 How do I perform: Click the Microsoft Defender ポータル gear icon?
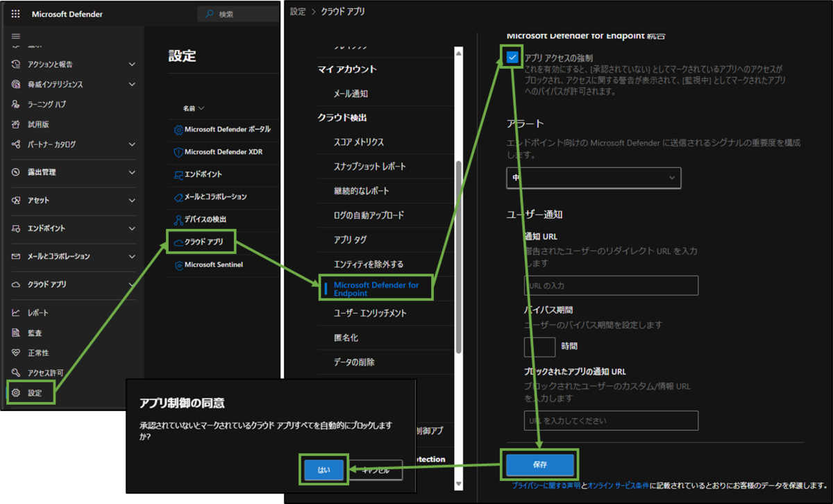pos(178,130)
